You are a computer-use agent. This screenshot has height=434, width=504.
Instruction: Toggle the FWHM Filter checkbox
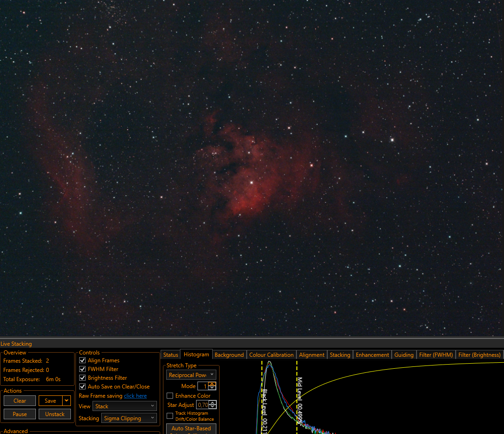click(x=82, y=369)
